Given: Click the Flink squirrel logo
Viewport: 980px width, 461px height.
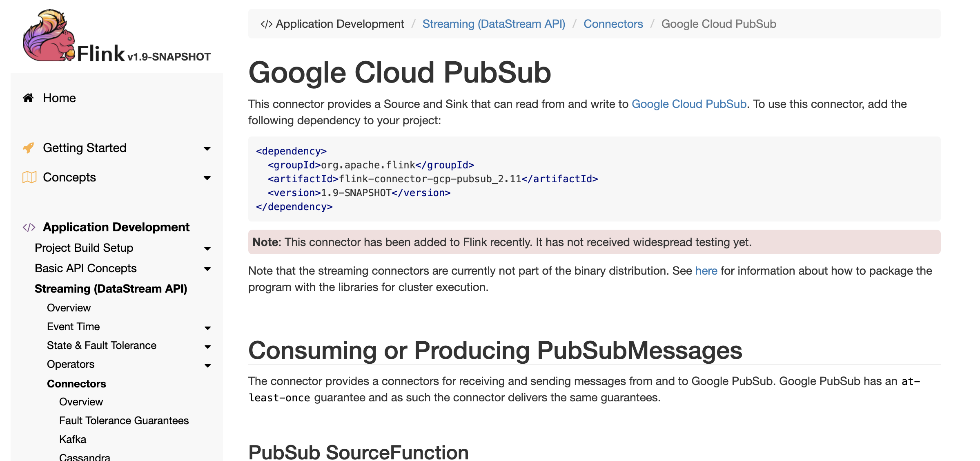Looking at the screenshot, I should point(49,37).
